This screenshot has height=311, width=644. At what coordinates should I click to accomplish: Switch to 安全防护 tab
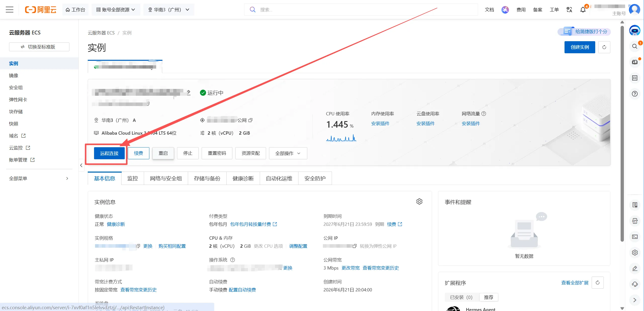[315, 179]
